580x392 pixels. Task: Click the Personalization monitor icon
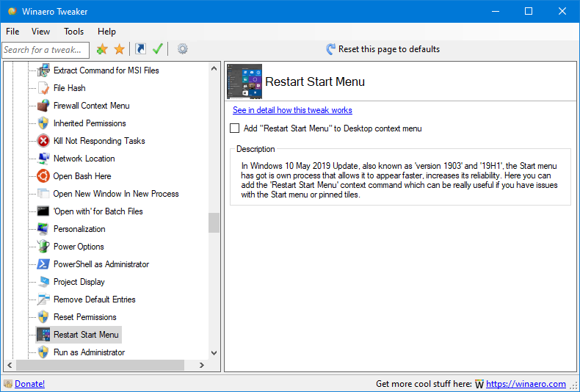pyautogui.click(x=43, y=229)
